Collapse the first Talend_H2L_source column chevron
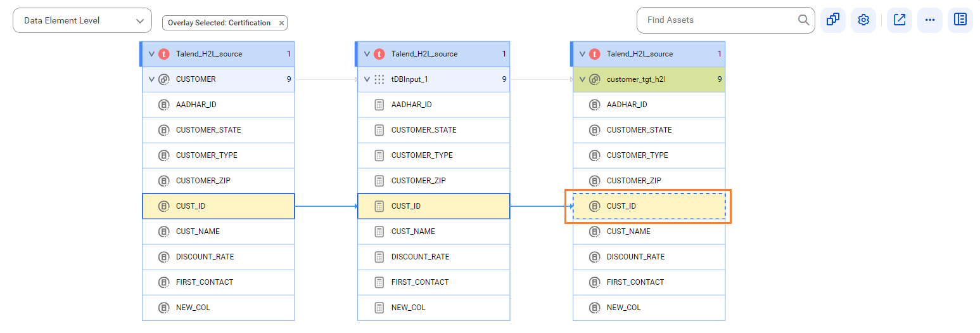The width and height of the screenshot is (980, 333). click(x=151, y=54)
